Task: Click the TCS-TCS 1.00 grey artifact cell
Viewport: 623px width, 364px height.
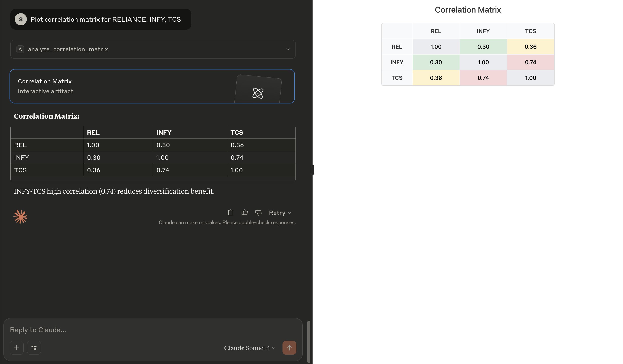Action: [x=531, y=78]
